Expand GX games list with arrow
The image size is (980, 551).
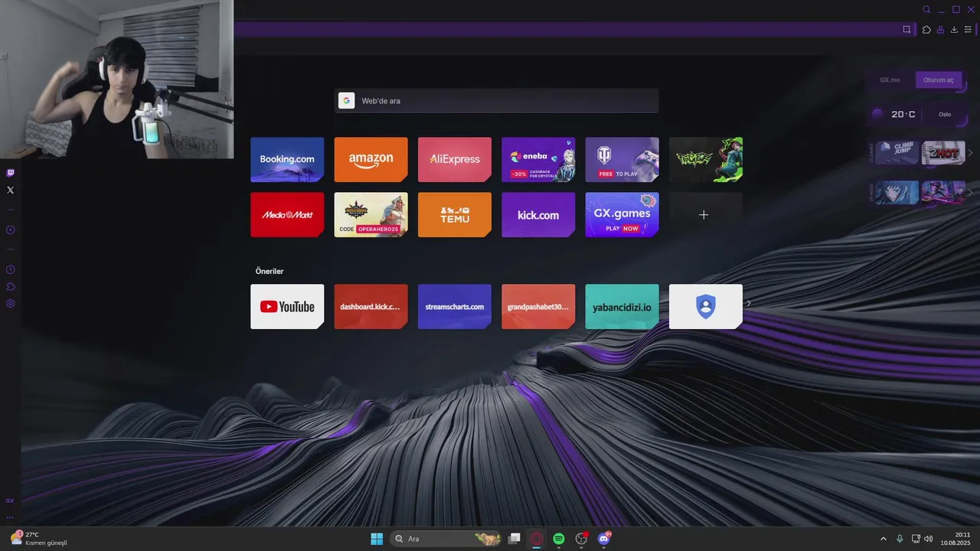point(971,153)
